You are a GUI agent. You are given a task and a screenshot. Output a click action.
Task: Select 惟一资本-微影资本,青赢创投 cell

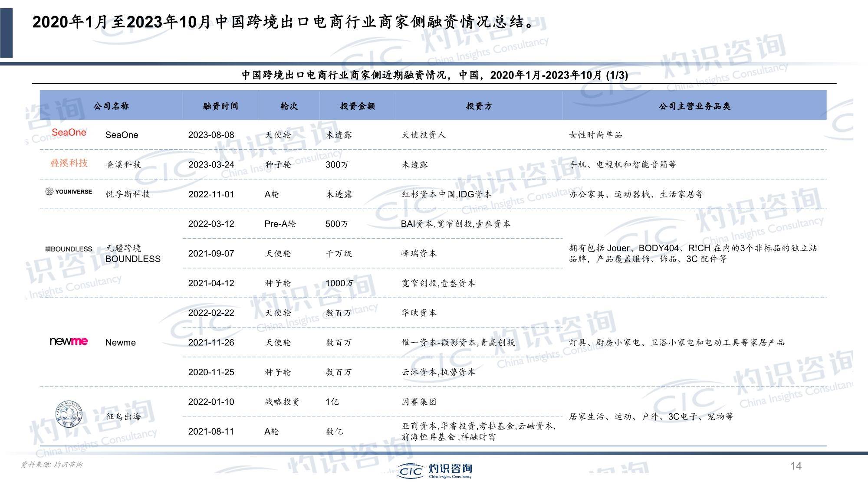[458, 342]
